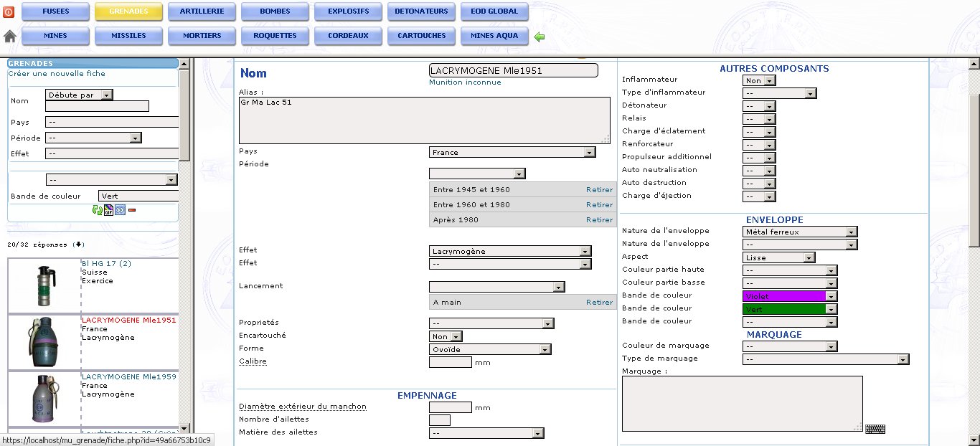Open the Couleur de marquage dropdown
980x446 pixels.
coord(790,347)
